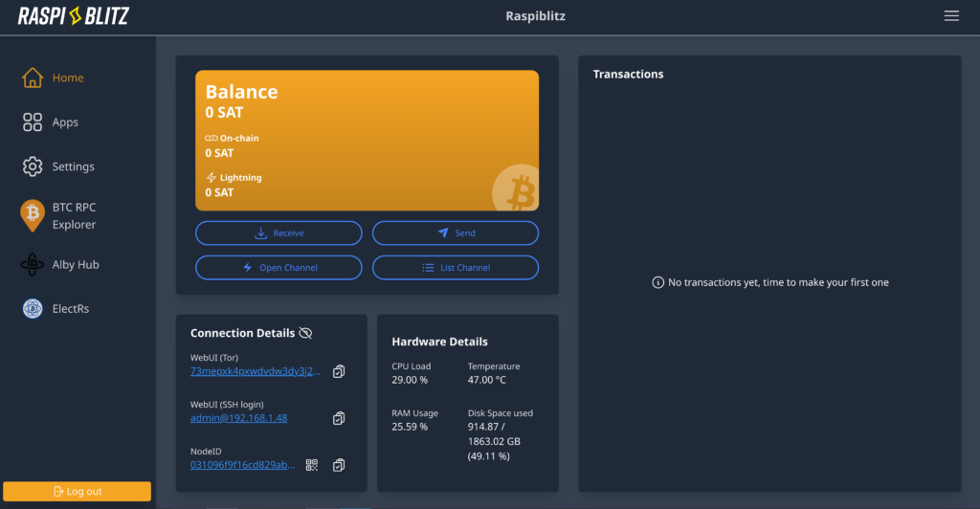Click the Raspiblitz title in the header
980x509 pixels.
[x=536, y=16]
